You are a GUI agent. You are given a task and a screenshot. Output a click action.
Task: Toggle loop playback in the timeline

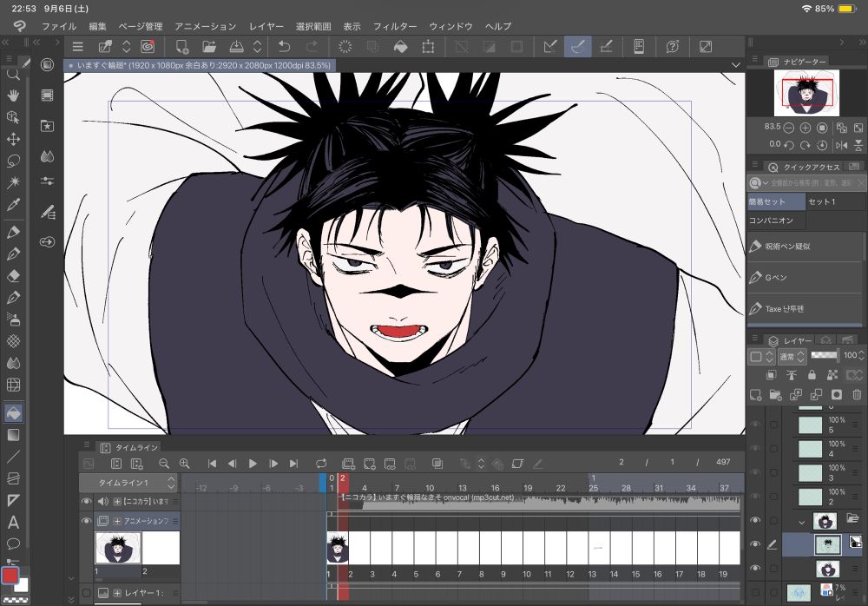click(321, 464)
